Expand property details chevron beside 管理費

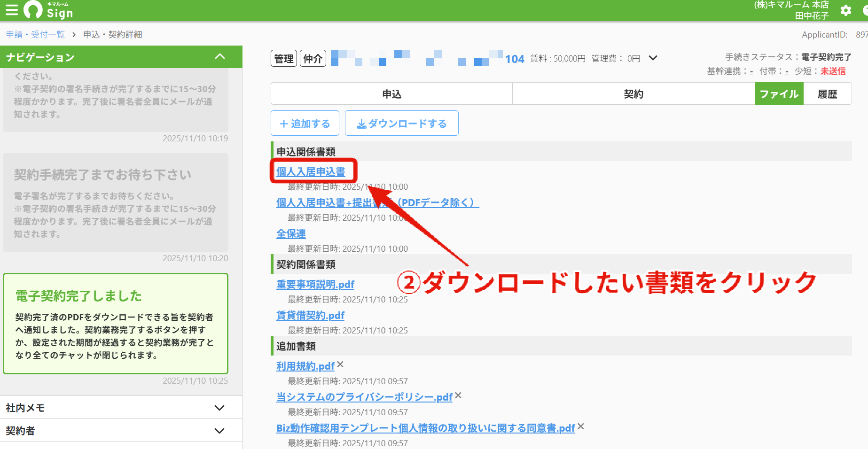click(653, 58)
